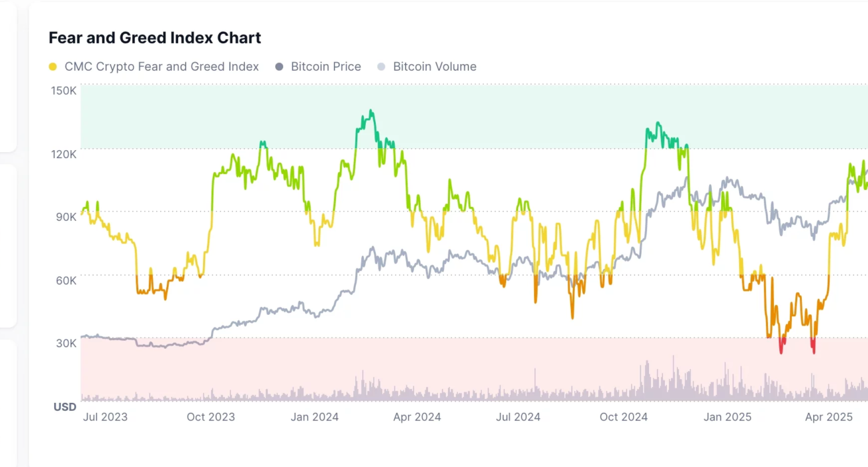Select the Jul 2024 date label
868x467 pixels.
517,418
